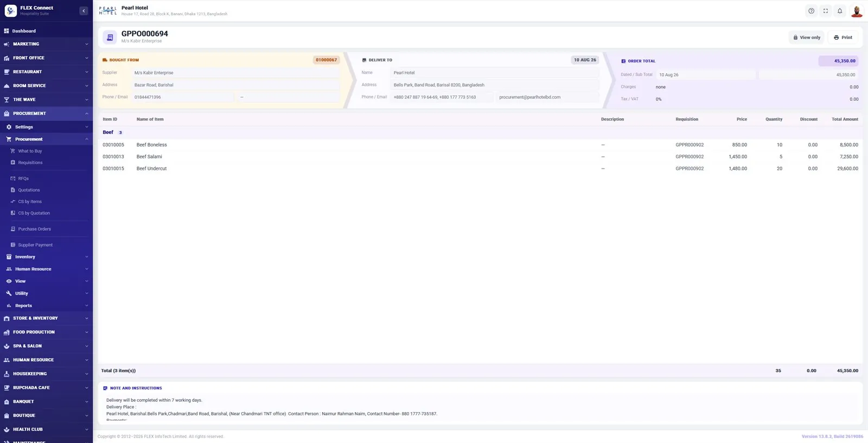
Task: Click the Supplier field M/s Kabir Enterprise
Action: point(236,73)
